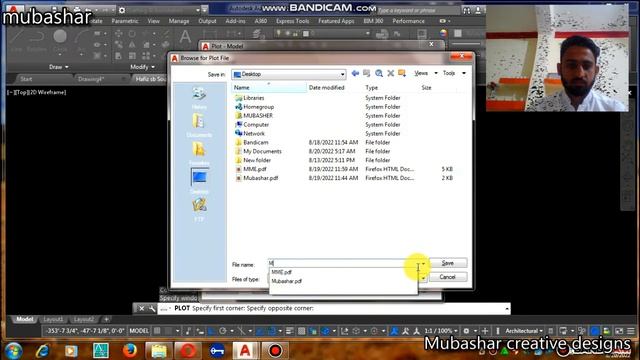Expand the Draw panel dropdown

[x=59, y=67]
